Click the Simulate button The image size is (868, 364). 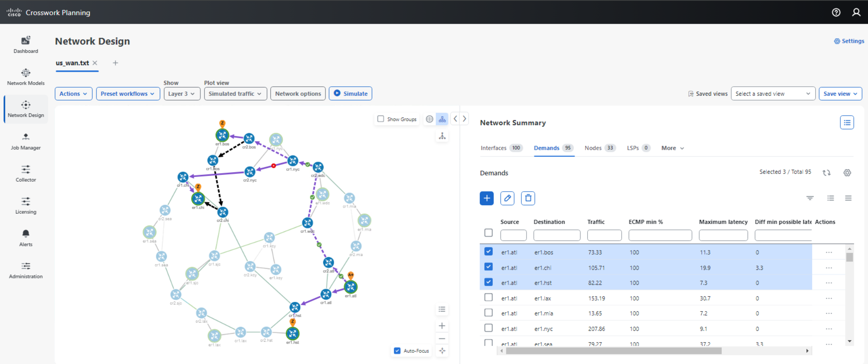pyautogui.click(x=350, y=94)
